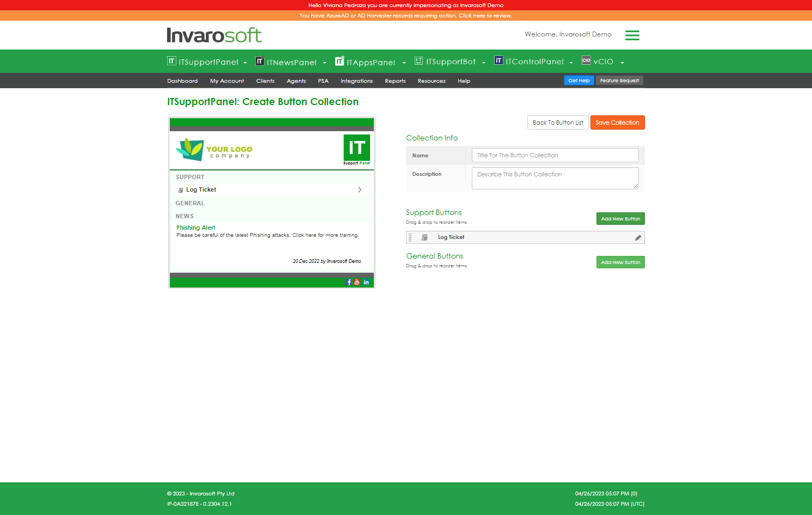This screenshot has width=812, height=515.
Task: Add New Button under Support Buttons
Action: coord(620,219)
